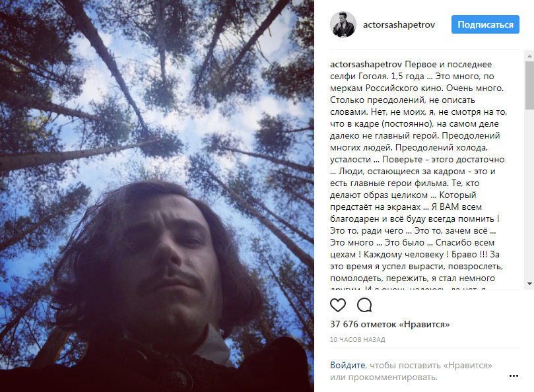Screen dimensions: 534x392
Task: Click the blue Подписаться button
Action: click(x=485, y=24)
